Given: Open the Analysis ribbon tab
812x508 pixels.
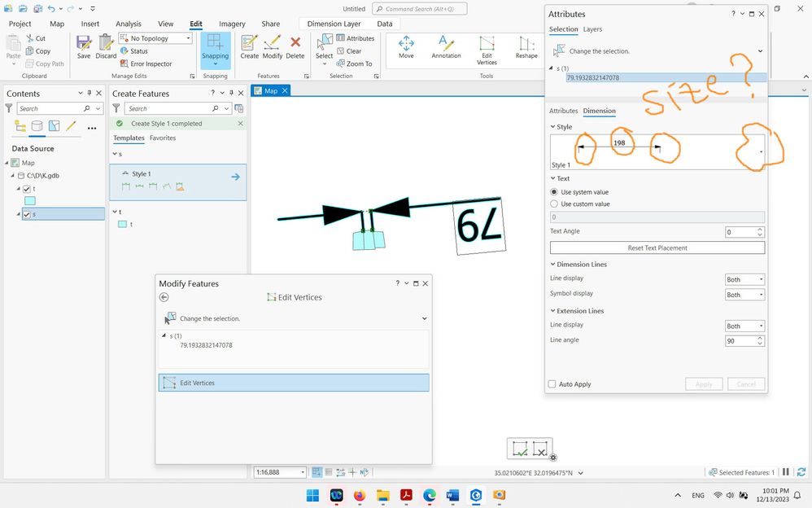Looking at the screenshot, I should (129, 24).
